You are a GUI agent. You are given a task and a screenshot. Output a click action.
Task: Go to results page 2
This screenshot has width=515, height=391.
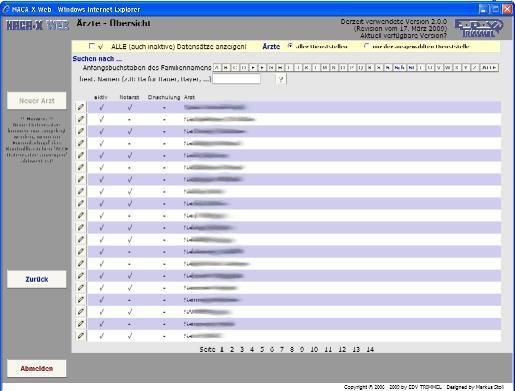coord(232,349)
